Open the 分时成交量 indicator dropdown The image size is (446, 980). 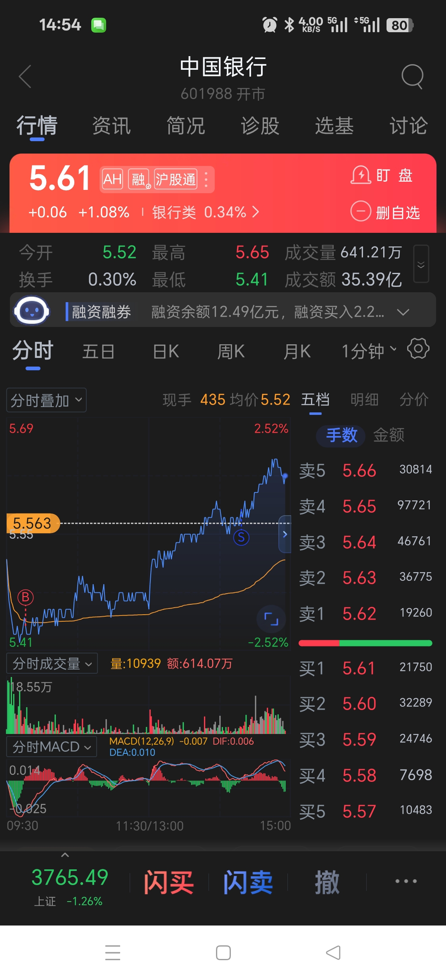[x=52, y=663]
